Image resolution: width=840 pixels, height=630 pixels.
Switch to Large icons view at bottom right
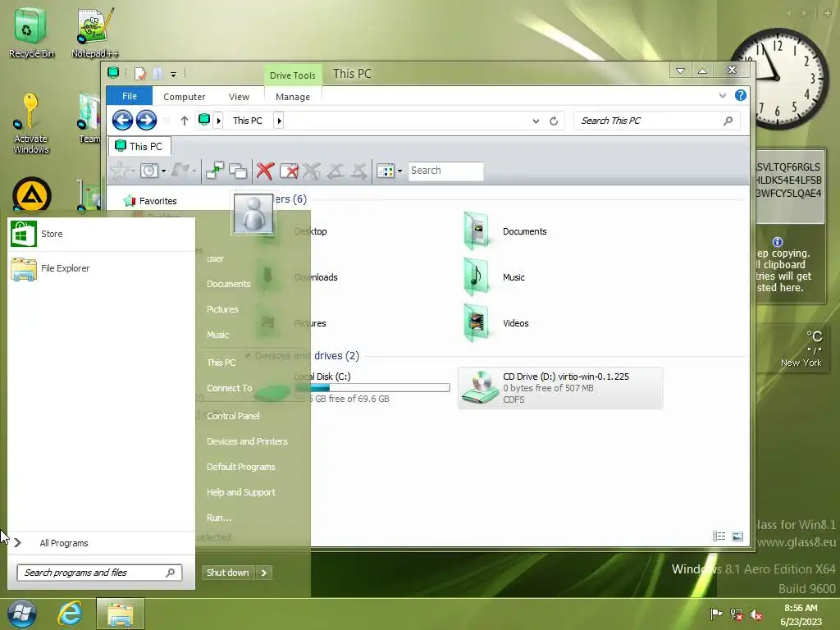click(737, 536)
